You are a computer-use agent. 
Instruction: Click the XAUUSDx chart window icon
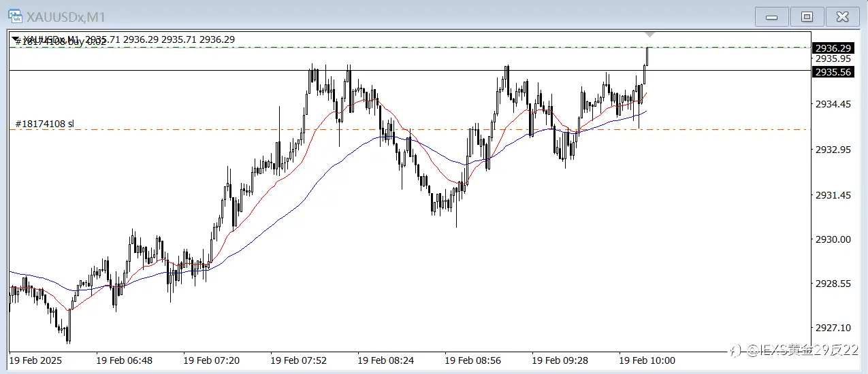tap(15, 16)
